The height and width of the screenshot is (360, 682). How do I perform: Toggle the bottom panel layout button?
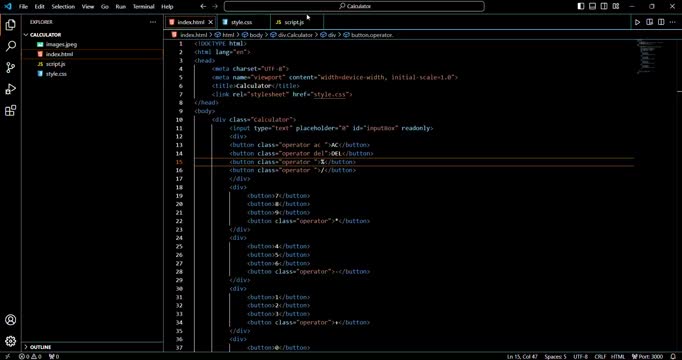coord(592,7)
